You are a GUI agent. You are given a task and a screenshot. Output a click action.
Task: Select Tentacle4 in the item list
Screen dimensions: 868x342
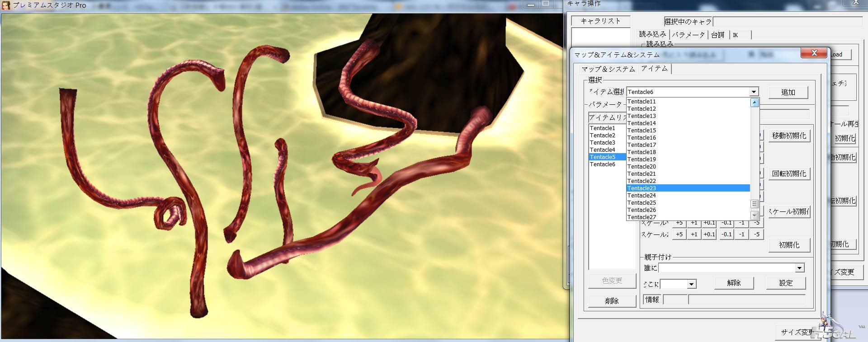[608, 150]
